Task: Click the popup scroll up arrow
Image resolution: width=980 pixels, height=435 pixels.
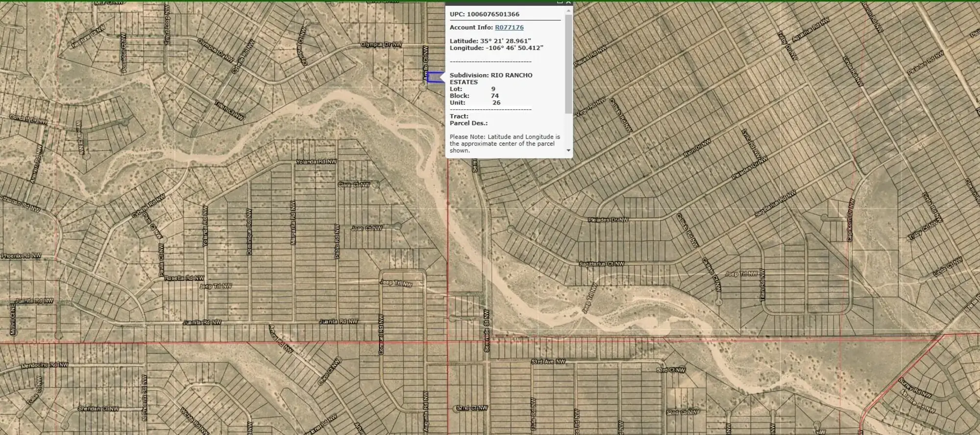Action: tap(568, 11)
